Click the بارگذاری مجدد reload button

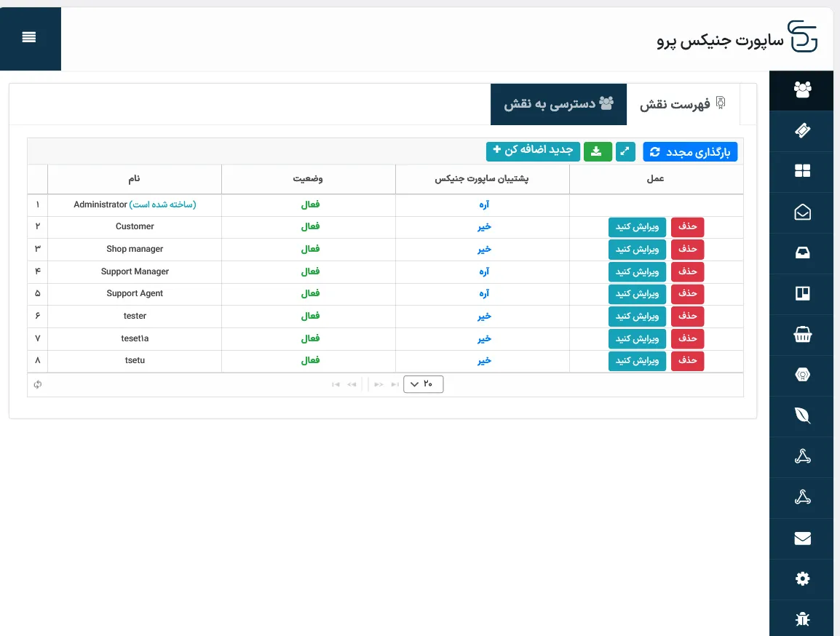click(690, 152)
